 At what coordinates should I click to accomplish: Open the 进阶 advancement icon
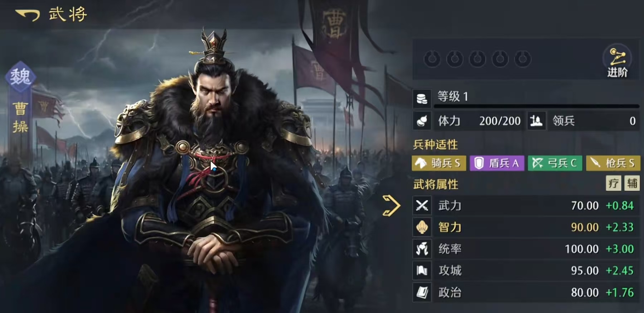coord(617,60)
